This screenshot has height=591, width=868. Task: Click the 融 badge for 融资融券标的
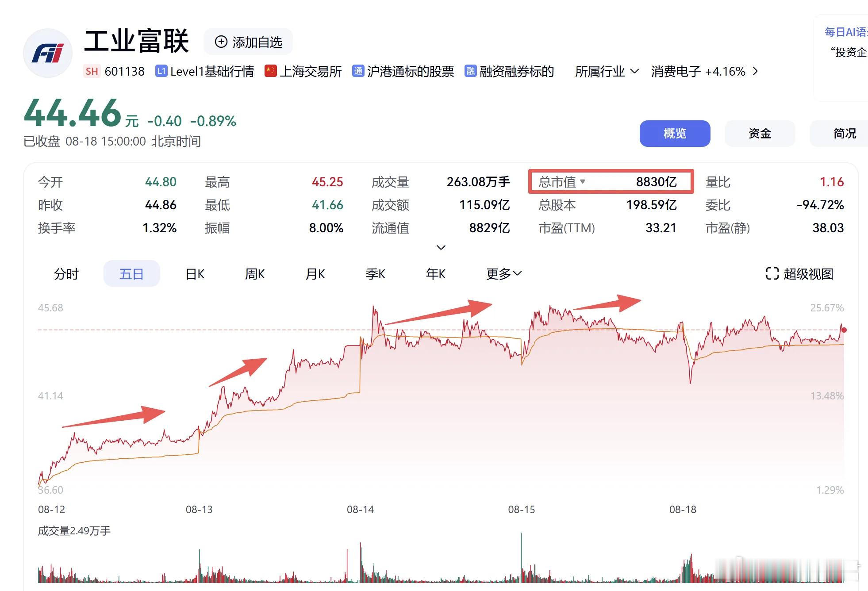pyautogui.click(x=470, y=71)
